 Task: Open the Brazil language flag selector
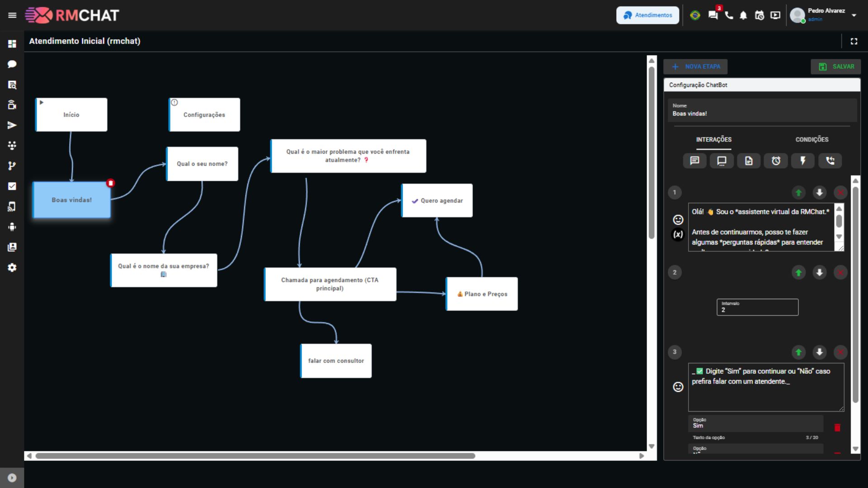pyautogui.click(x=695, y=15)
